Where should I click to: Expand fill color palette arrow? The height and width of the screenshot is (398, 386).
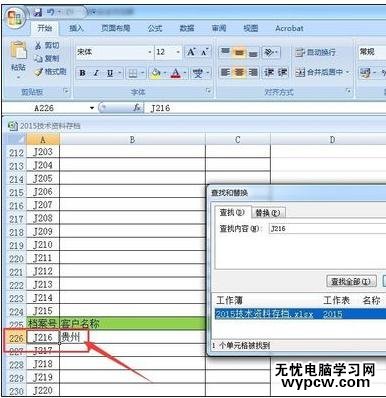tap(164, 73)
